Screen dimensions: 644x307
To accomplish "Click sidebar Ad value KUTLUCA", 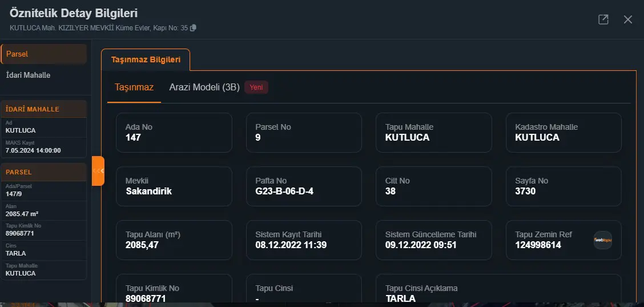I will point(21,130).
